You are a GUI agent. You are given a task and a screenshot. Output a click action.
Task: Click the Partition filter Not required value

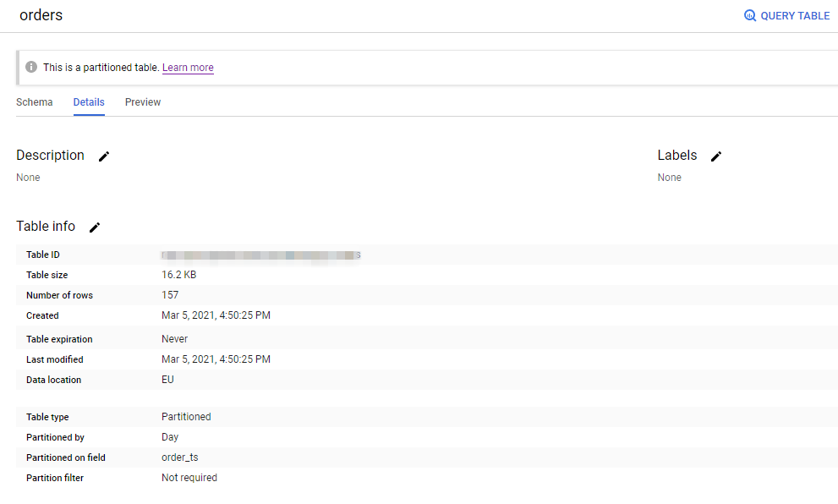[x=189, y=478]
